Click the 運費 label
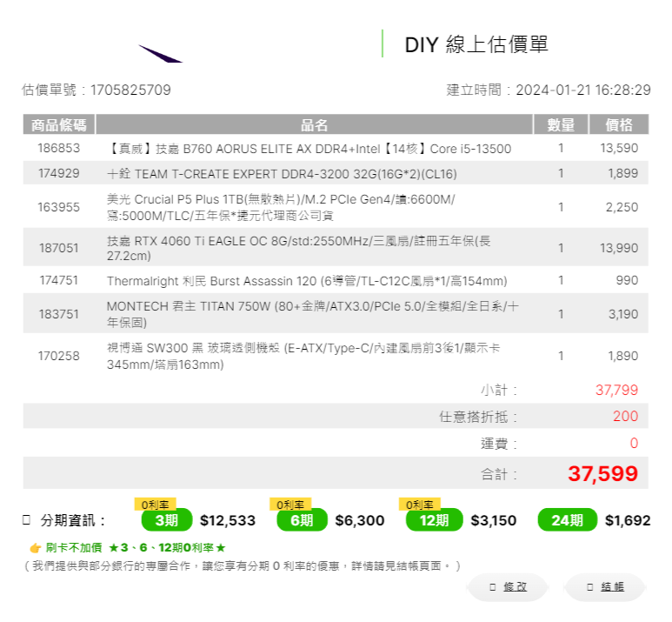Screen dimensions: 672x622 [499, 443]
